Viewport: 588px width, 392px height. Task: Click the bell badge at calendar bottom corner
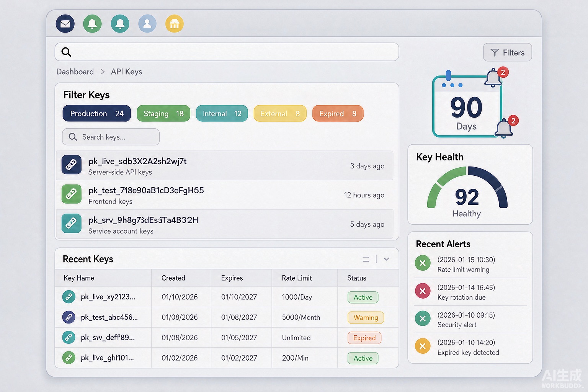(x=506, y=127)
